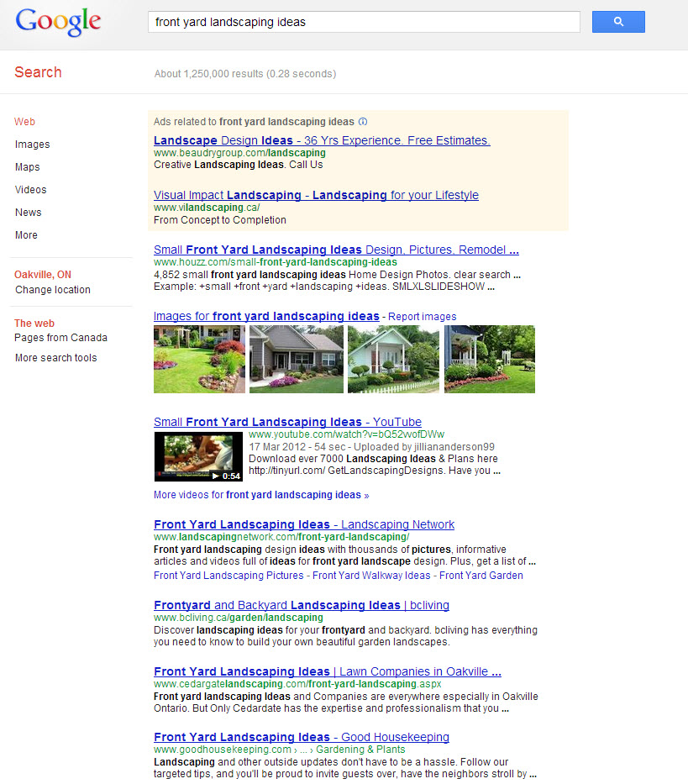Click the www.beaudrygroup.com/landscaping URL text
Viewport: 688px width, 784px height.
tap(239, 153)
